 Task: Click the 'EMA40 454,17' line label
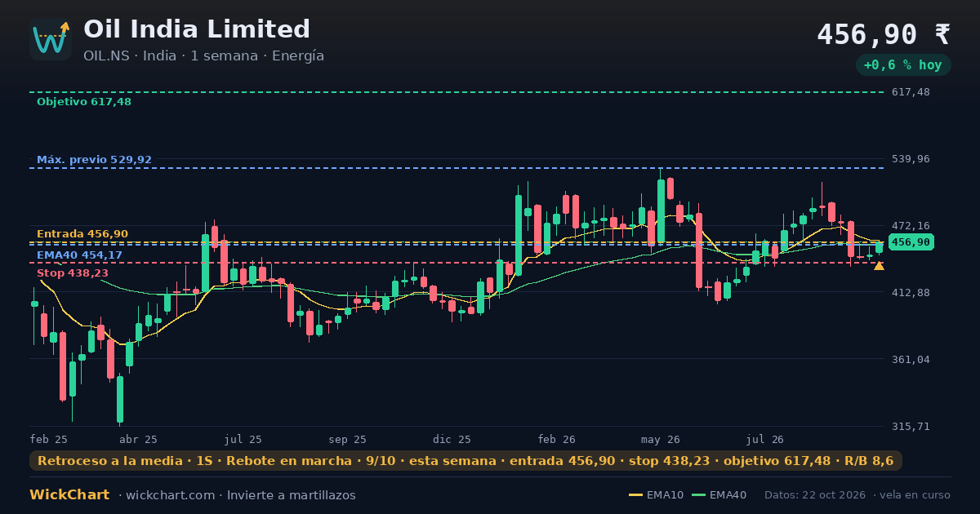tap(79, 255)
